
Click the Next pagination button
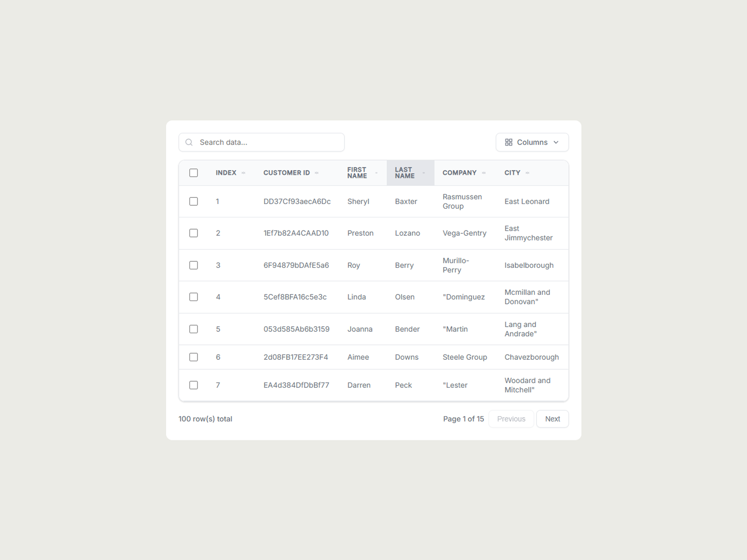click(552, 419)
